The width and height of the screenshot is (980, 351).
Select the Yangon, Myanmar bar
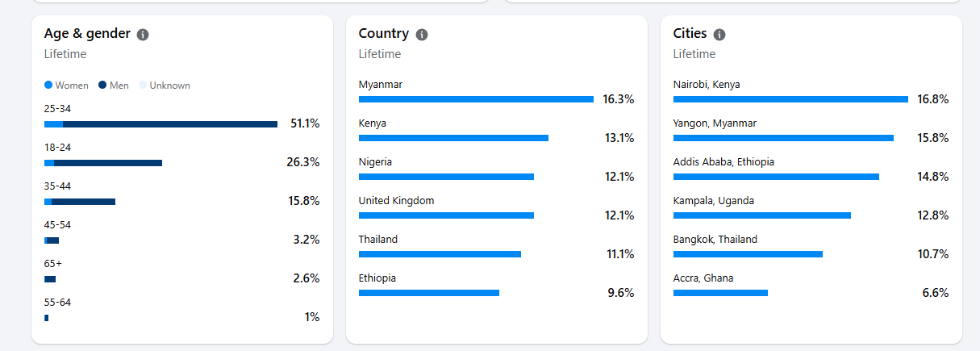783,138
